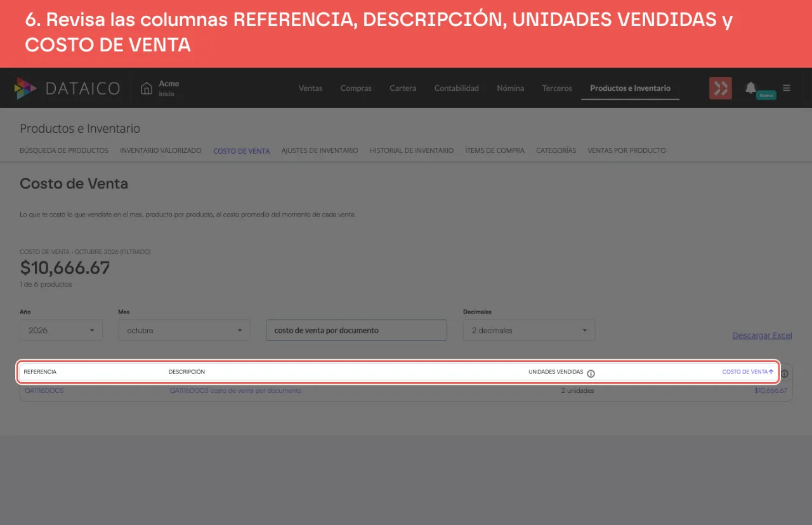Open the Contabilidad menu
812x525 pixels.
click(456, 88)
